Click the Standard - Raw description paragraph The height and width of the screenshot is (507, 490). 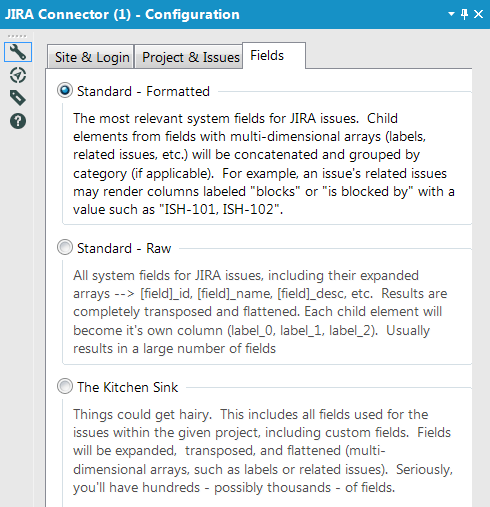pyautogui.click(x=260, y=312)
